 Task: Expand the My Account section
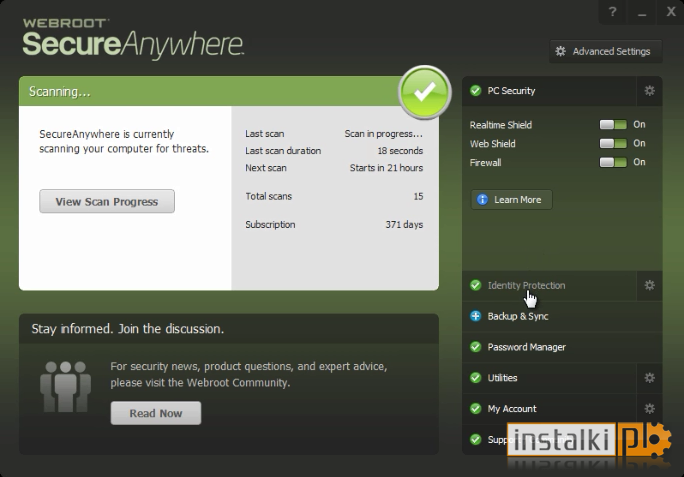549,409
